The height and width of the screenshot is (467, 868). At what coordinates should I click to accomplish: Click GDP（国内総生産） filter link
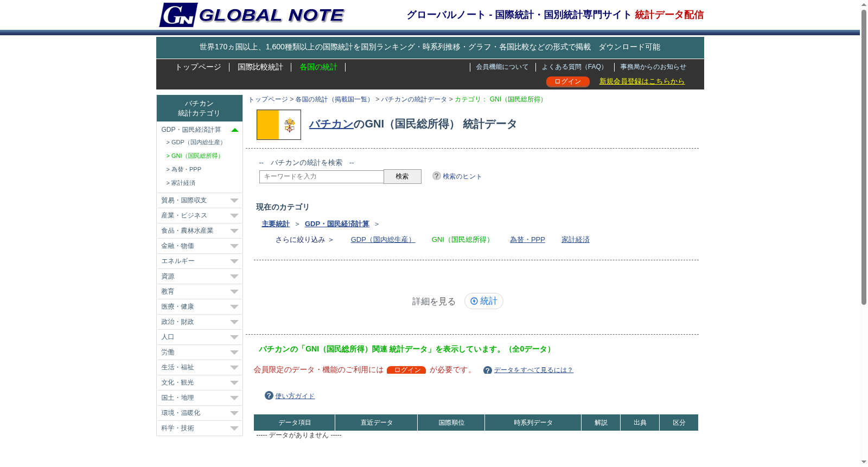[x=383, y=240]
